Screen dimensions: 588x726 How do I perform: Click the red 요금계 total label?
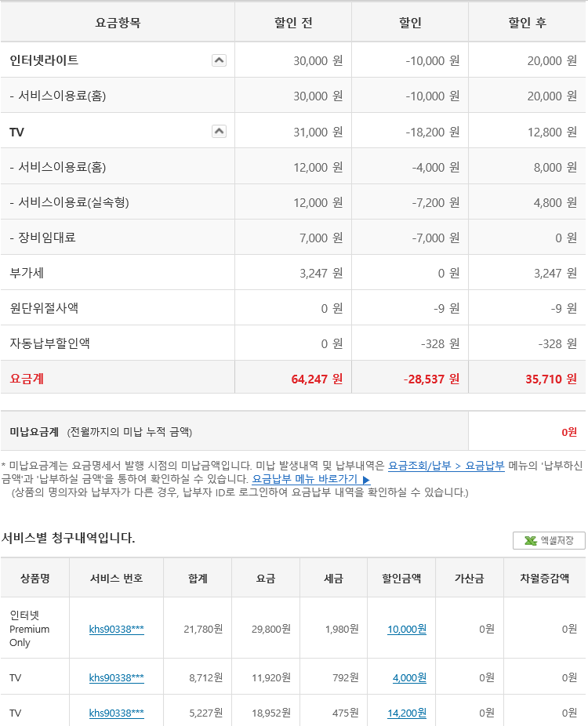(x=27, y=379)
